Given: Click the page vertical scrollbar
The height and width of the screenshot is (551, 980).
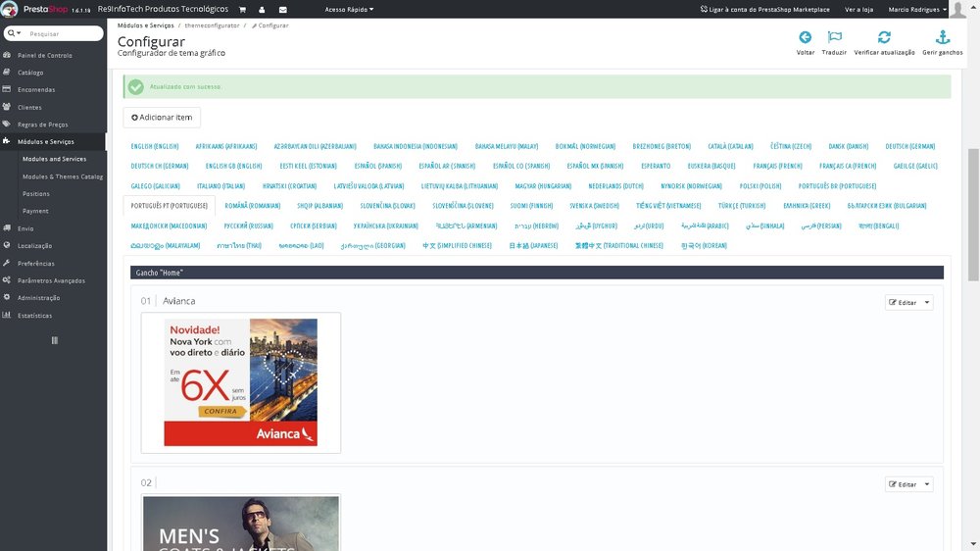Looking at the screenshot, I should point(973,215).
